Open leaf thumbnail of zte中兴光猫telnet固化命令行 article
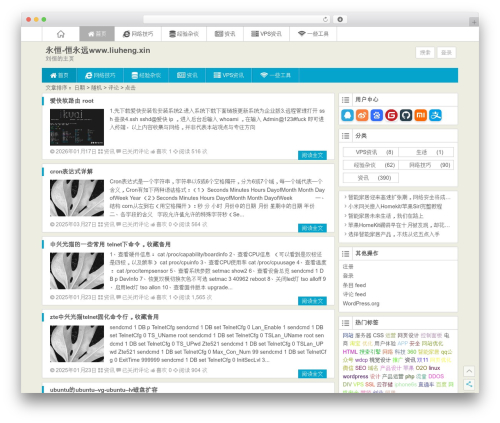The width and height of the screenshot is (500, 423). (77, 344)
